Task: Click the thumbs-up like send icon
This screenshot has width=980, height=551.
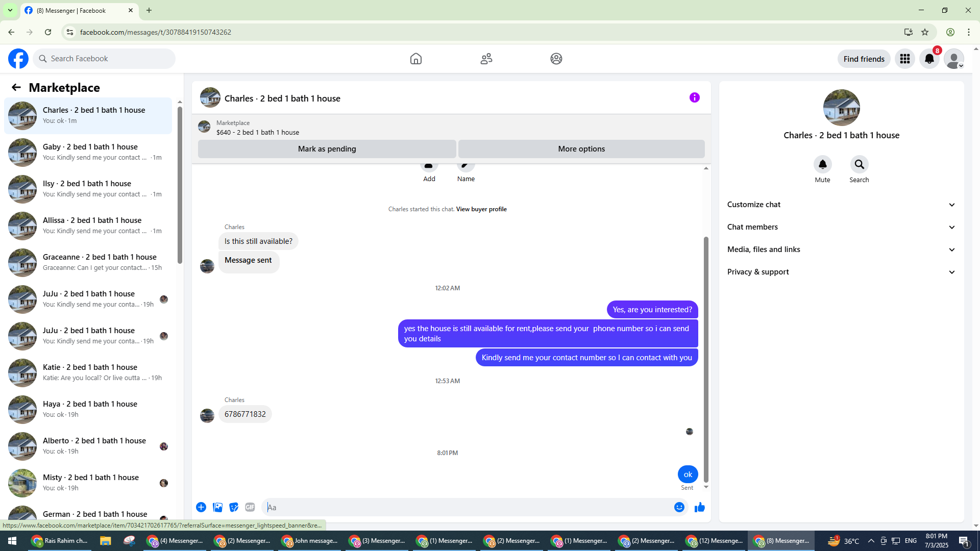Action: pos(699,507)
